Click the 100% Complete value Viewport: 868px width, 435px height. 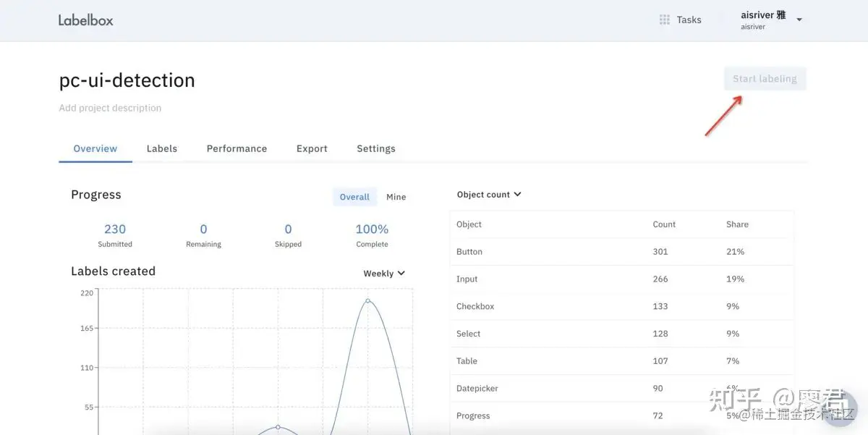pos(372,229)
